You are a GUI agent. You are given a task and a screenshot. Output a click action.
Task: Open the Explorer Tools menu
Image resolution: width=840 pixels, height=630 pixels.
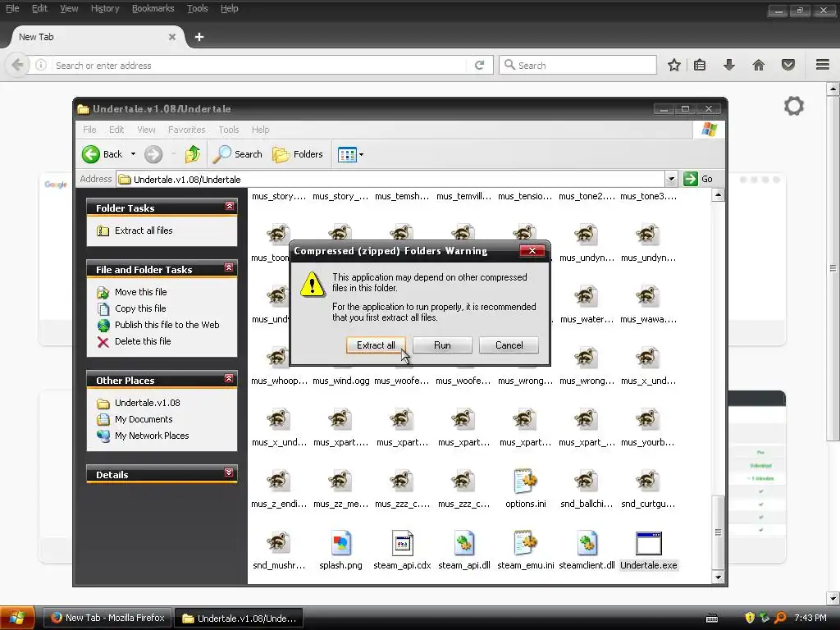pyautogui.click(x=229, y=130)
